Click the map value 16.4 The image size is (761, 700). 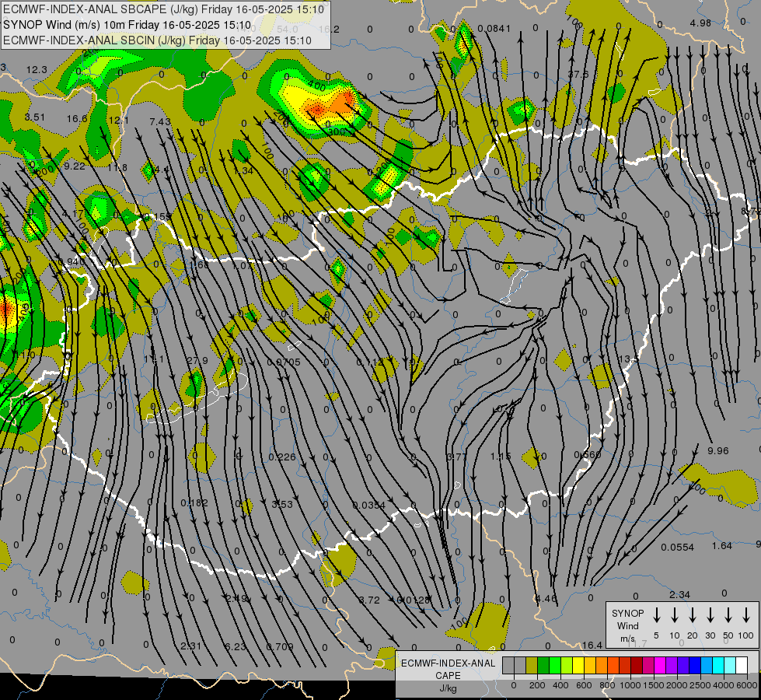(592, 645)
